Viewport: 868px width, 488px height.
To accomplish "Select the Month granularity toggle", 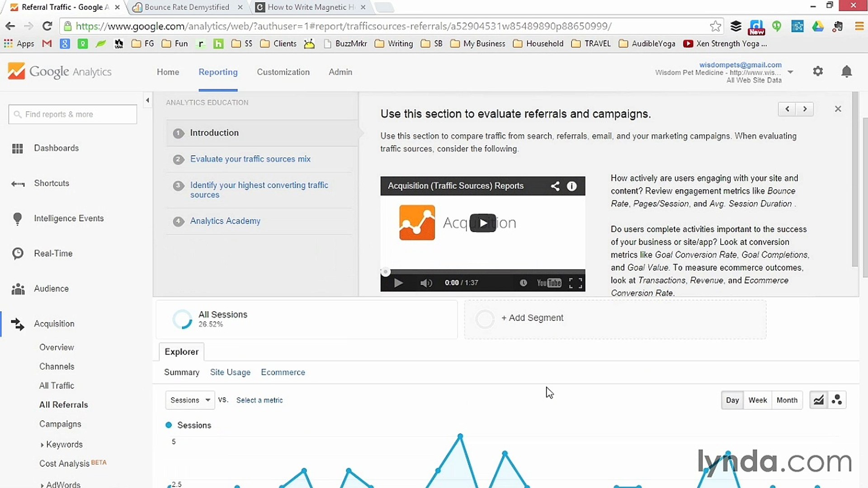I will [787, 400].
